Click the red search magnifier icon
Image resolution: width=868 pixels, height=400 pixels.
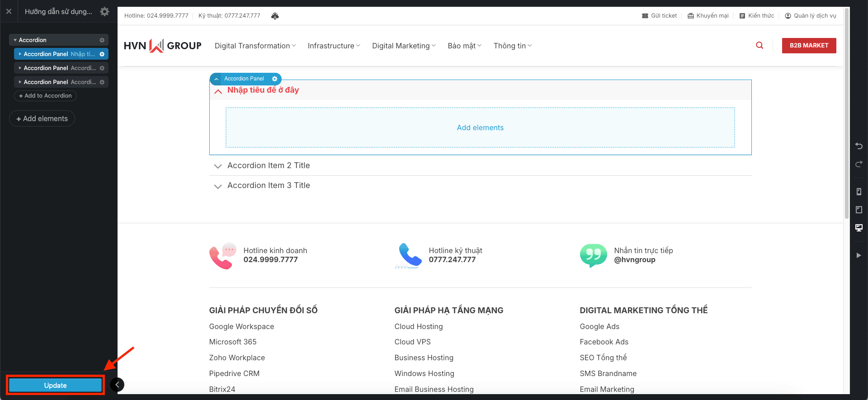point(759,46)
